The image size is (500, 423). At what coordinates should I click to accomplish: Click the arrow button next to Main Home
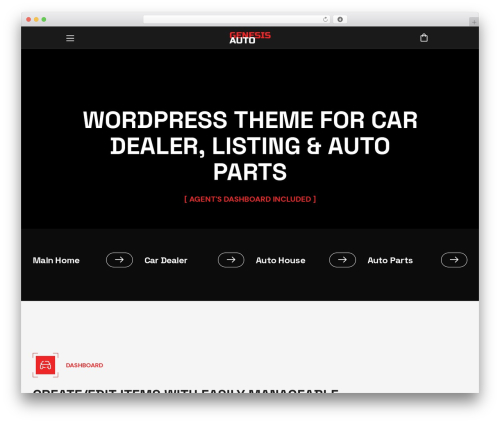[x=119, y=260]
